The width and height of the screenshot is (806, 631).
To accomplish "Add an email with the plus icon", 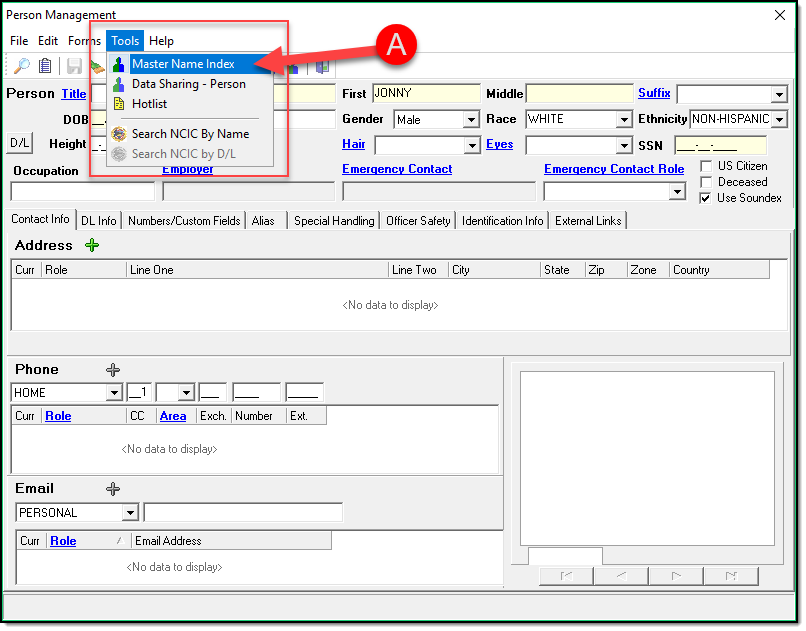I will point(113,489).
